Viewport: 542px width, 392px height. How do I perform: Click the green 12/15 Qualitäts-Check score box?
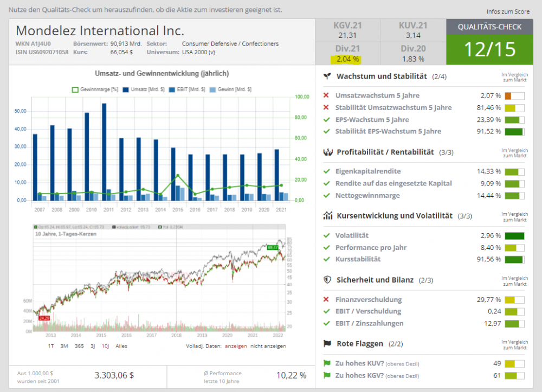click(489, 49)
